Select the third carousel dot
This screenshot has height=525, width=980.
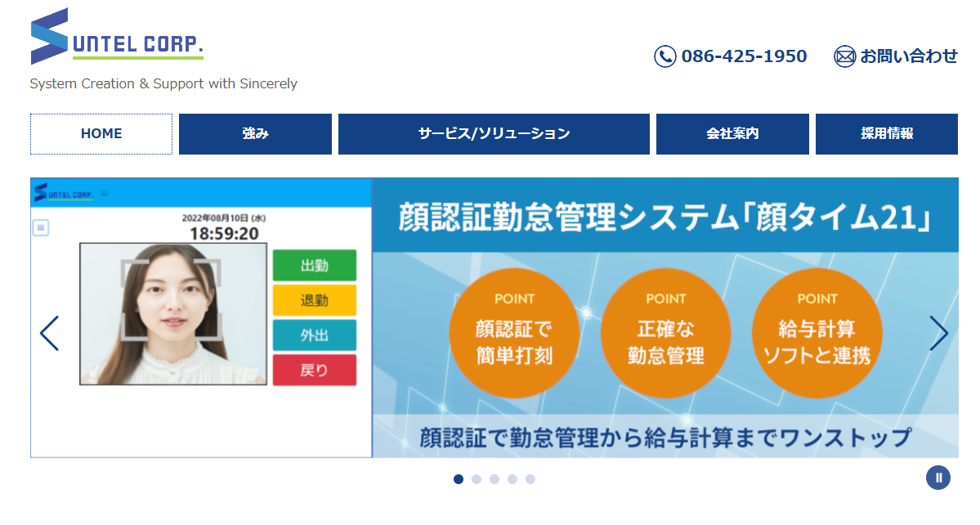point(494,479)
